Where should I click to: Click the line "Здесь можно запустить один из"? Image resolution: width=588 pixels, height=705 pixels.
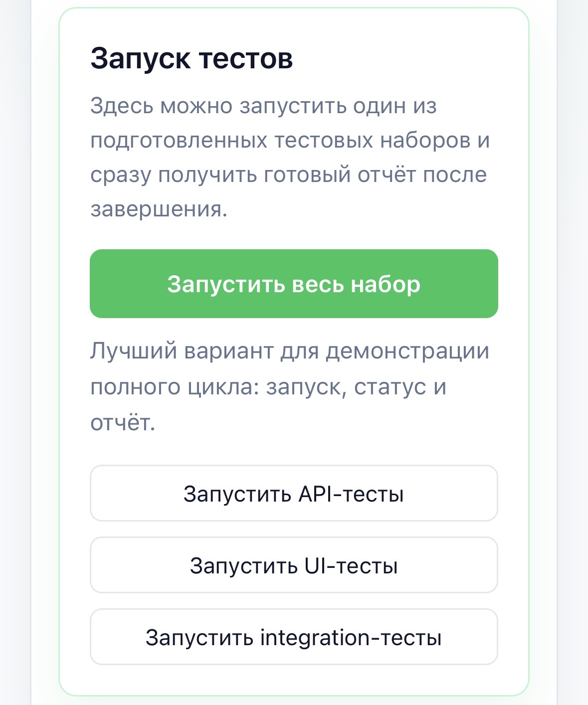tap(263, 106)
